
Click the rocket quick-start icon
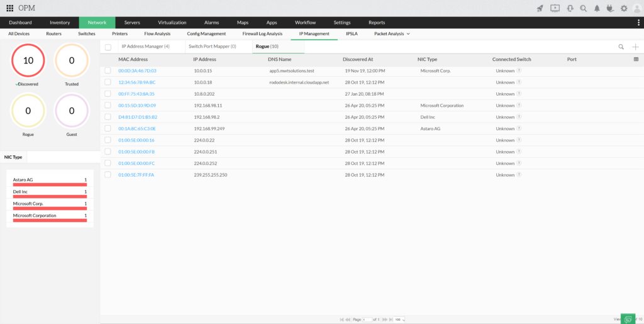[540, 8]
